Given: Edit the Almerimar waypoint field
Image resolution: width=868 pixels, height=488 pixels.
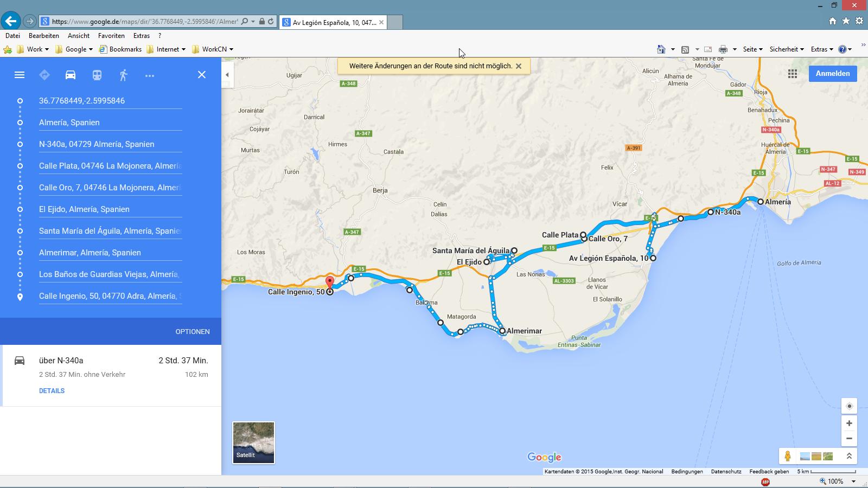Looking at the screenshot, I should coord(110,253).
